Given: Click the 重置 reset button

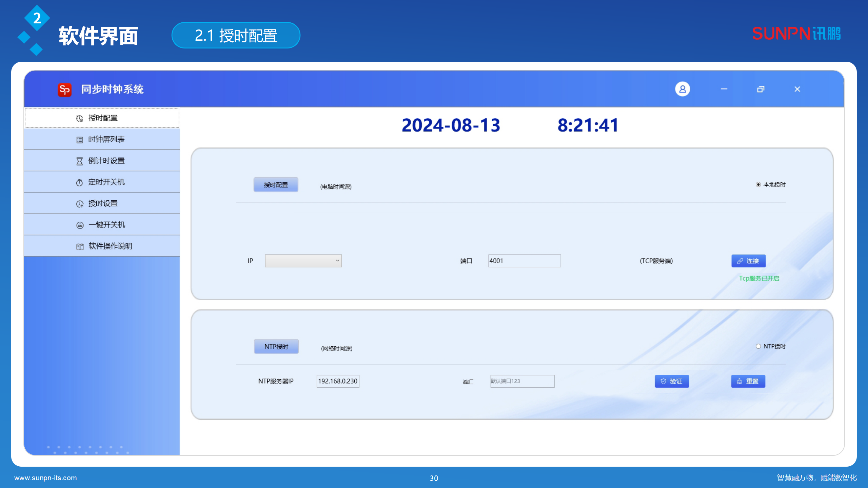Looking at the screenshot, I should coord(748,381).
